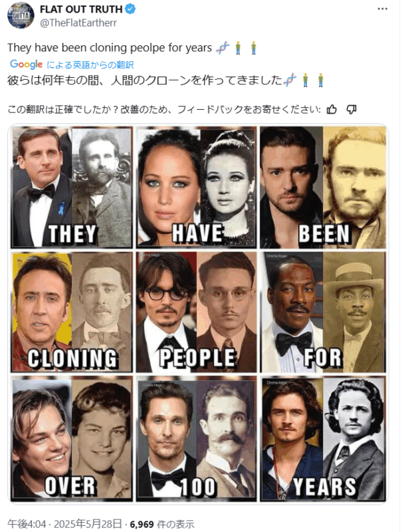The image size is (402, 532).
Task: Click the YEARS panel of the image
Action: 323,439
